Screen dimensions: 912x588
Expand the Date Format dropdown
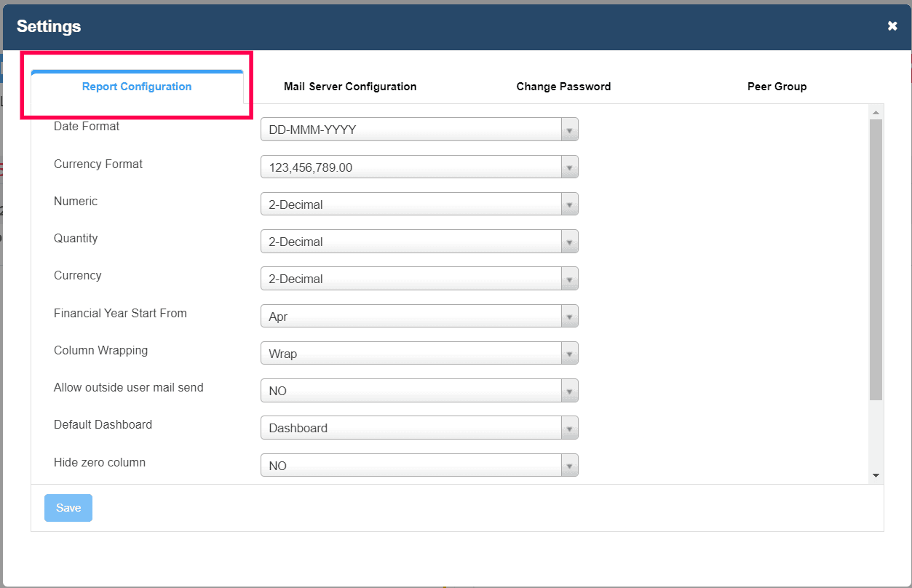[419, 130]
